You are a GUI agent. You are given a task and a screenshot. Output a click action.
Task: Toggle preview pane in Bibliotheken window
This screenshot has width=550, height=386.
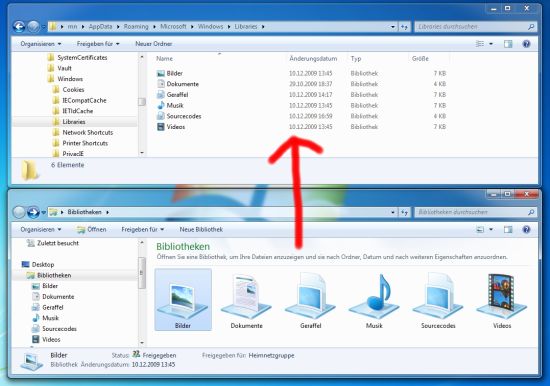point(508,229)
